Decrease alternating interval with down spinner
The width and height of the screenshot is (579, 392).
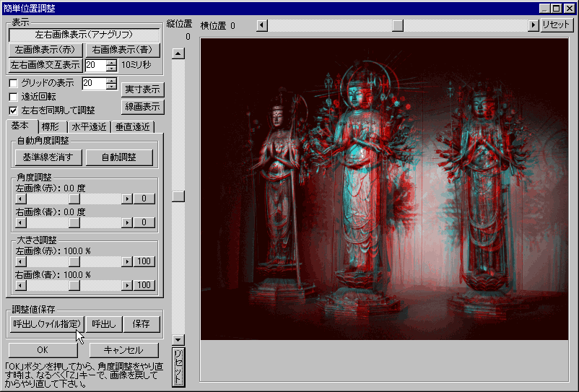[x=111, y=69]
